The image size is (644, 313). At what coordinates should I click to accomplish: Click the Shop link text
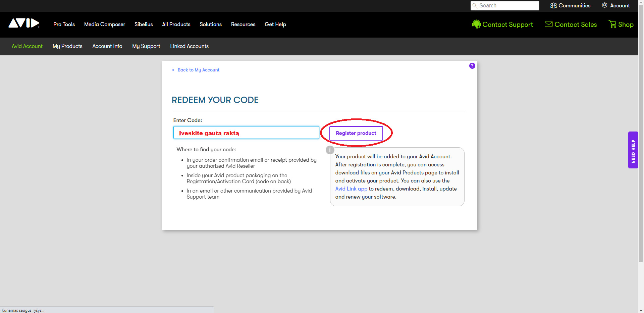pos(626,24)
